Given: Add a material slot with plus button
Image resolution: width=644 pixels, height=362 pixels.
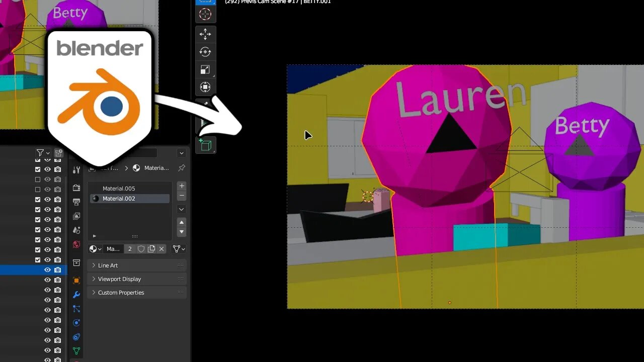Looking at the screenshot, I should [182, 186].
